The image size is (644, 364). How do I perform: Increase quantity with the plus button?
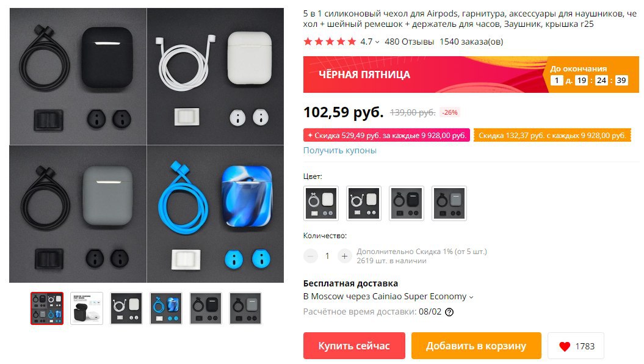click(345, 256)
